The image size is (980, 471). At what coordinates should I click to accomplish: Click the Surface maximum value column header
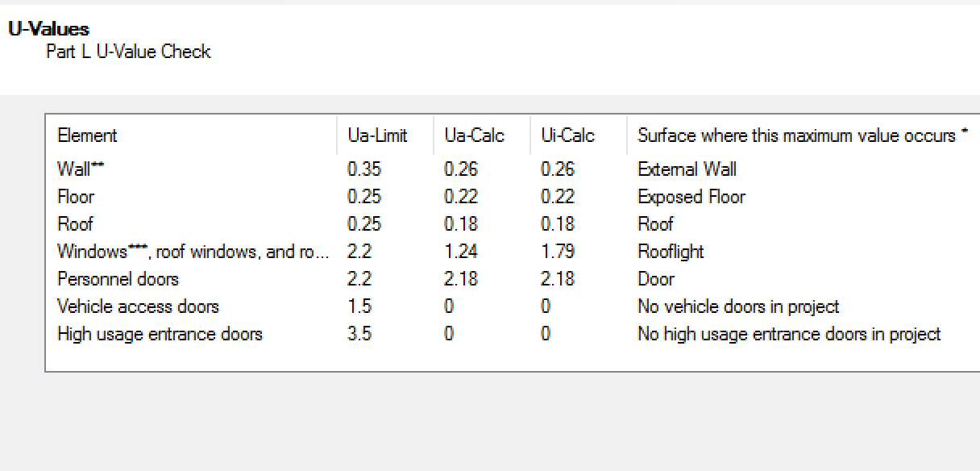[x=802, y=135]
